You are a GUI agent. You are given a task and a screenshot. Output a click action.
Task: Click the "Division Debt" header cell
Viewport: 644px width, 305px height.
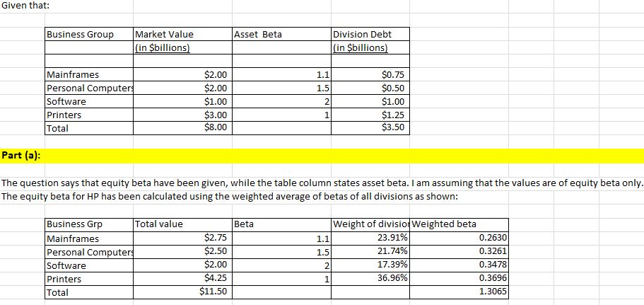pos(361,35)
